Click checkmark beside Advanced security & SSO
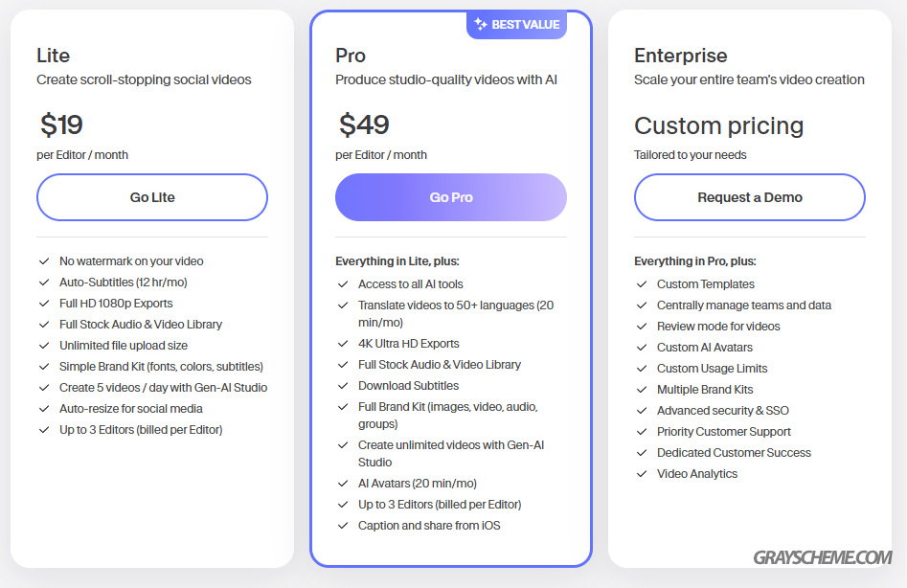Image resolution: width=907 pixels, height=588 pixels. pos(642,411)
